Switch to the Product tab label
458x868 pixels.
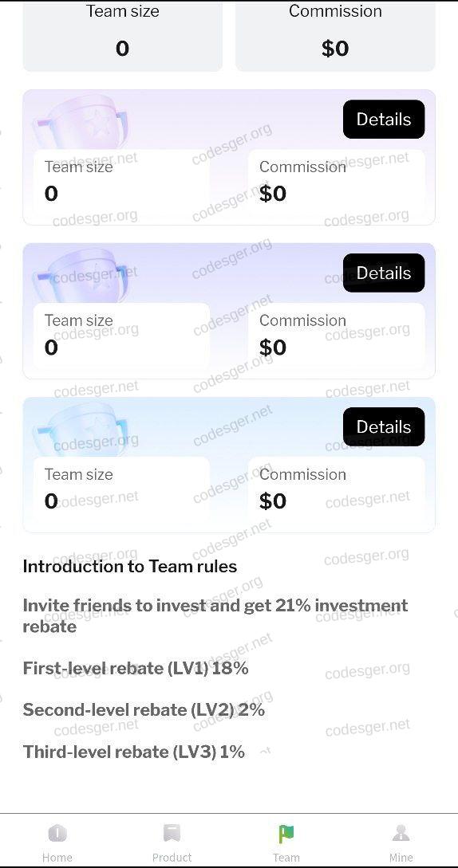click(x=172, y=858)
